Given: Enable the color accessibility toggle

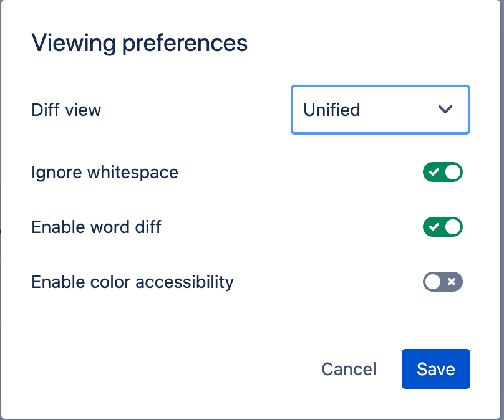Looking at the screenshot, I should tap(443, 282).
